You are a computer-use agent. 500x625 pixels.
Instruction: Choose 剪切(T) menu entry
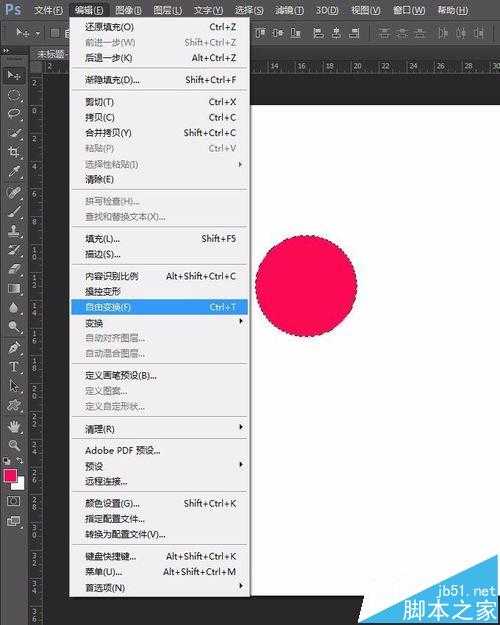[159, 102]
